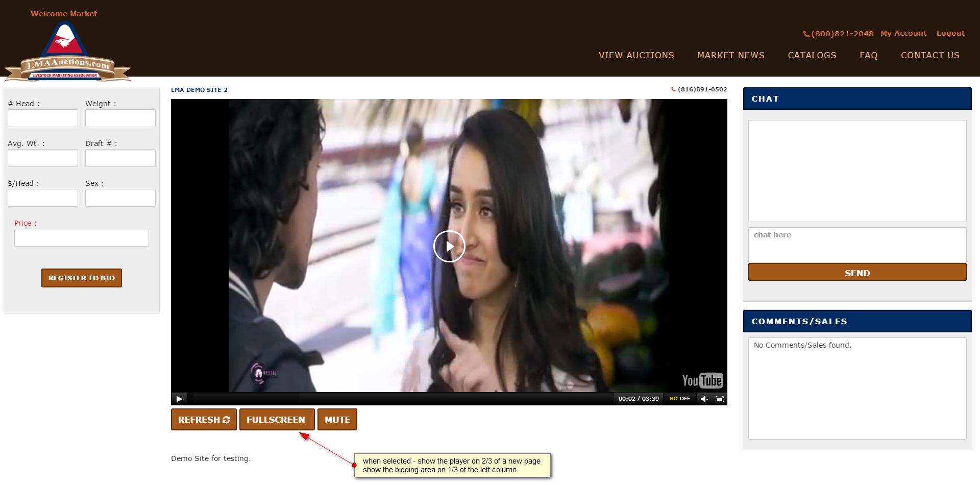The image size is (980, 485).
Task: Open the CATALOGS menu item
Action: coord(812,55)
